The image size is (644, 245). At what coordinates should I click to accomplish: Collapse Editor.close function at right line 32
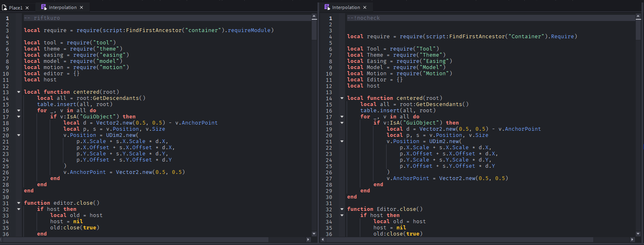coord(342,209)
